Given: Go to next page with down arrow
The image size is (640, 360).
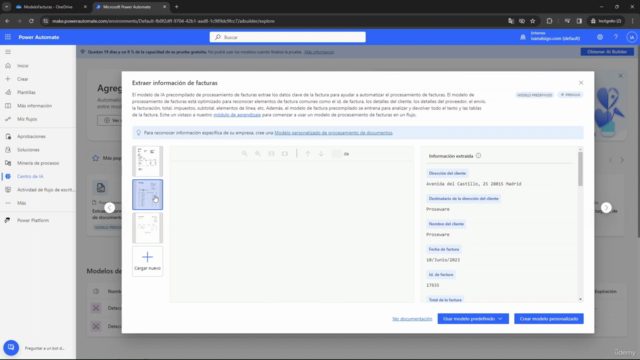Looking at the screenshot, I should tap(321, 154).
